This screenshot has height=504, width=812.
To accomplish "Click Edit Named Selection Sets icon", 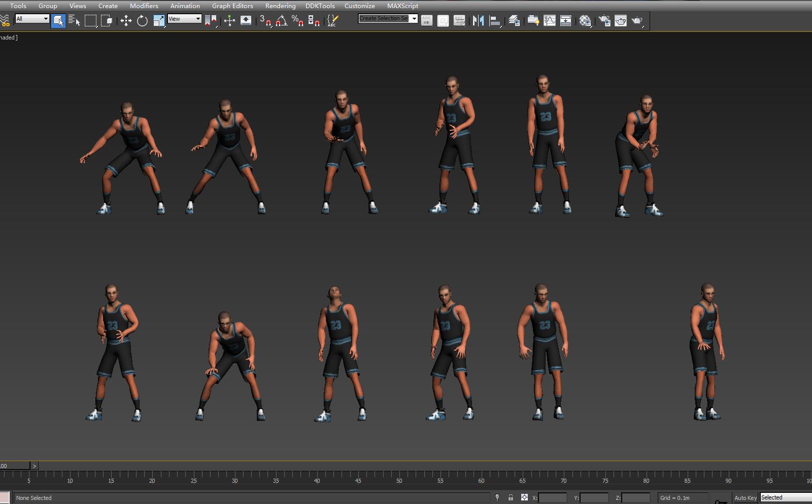I will [333, 21].
